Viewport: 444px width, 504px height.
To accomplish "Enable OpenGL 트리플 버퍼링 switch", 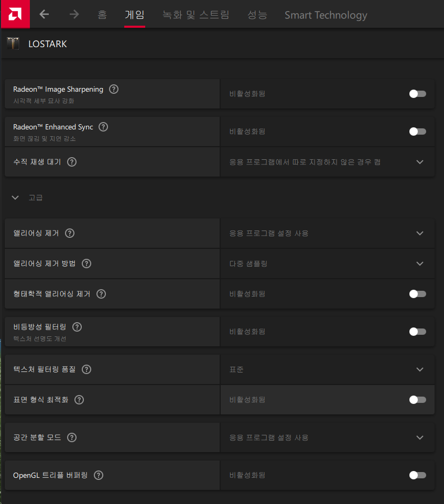I will coord(417,475).
